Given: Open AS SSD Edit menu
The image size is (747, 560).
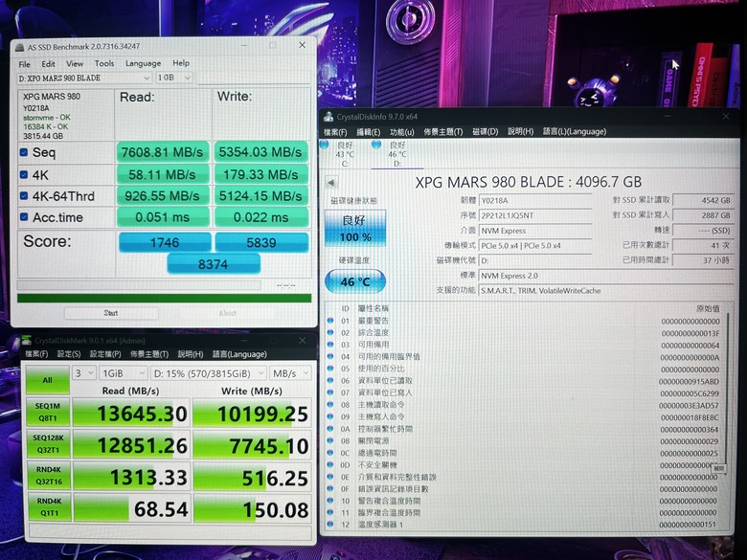Looking at the screenshot, I should coord(48,64).
